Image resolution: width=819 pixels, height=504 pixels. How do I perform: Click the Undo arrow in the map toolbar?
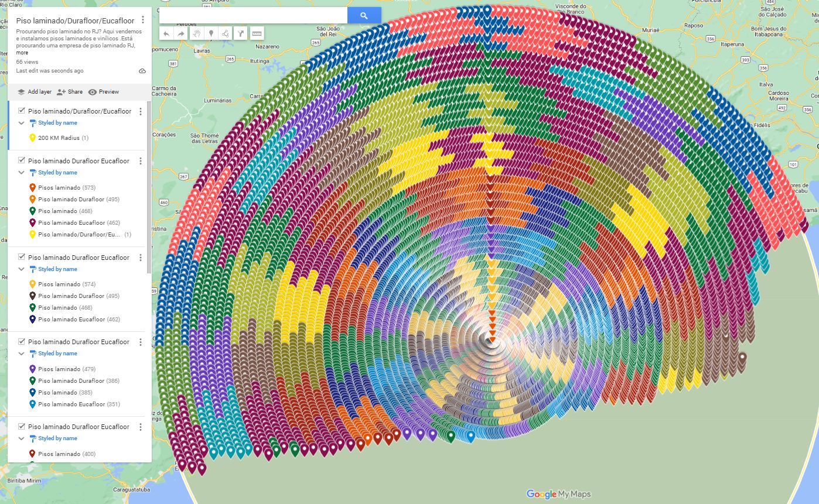pyautogui.click(x=166, y=33)
